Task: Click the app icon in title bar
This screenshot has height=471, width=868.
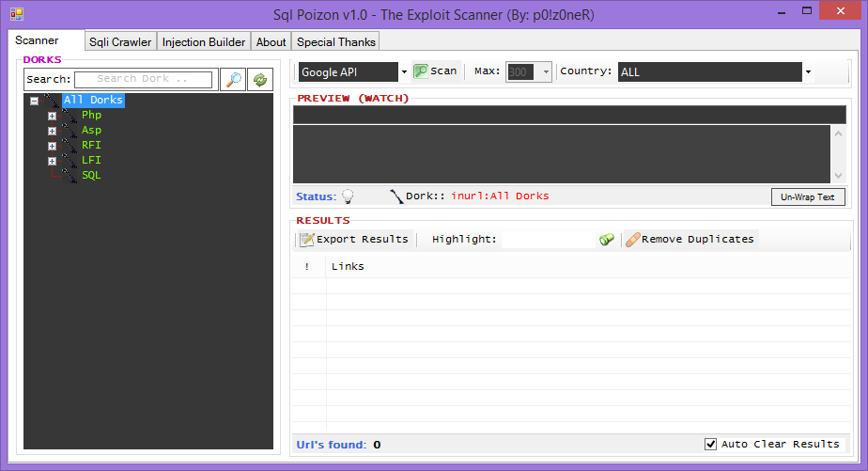Action: [x=17, y=14]
